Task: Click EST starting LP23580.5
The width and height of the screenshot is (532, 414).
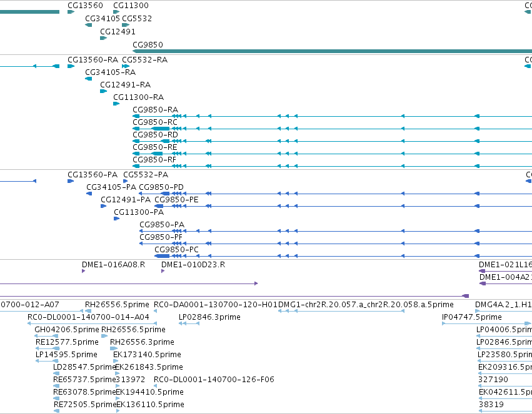Action: pyautogui.click(x=505, y=355)
